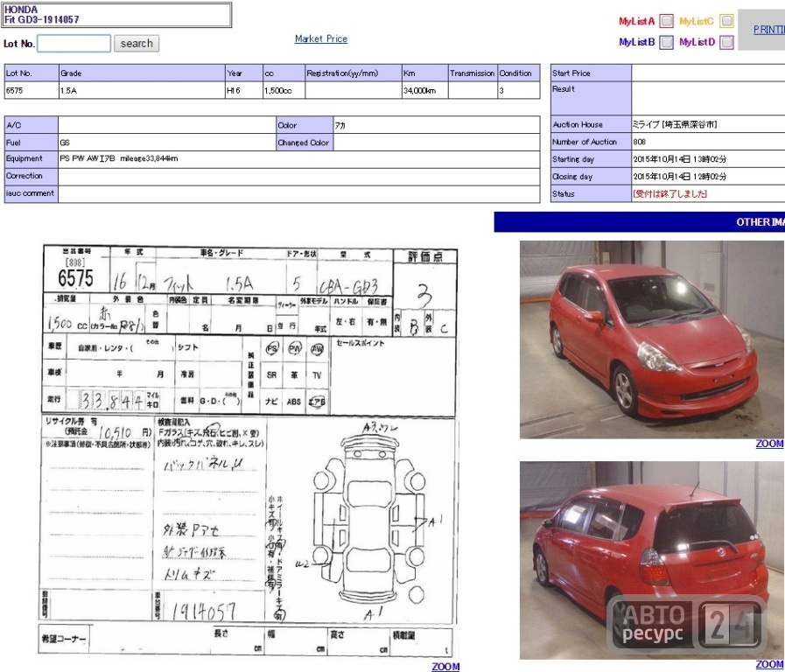Select the Closing day date value
Viewport: 785px width, 672px height.
(x=679, y=176)
